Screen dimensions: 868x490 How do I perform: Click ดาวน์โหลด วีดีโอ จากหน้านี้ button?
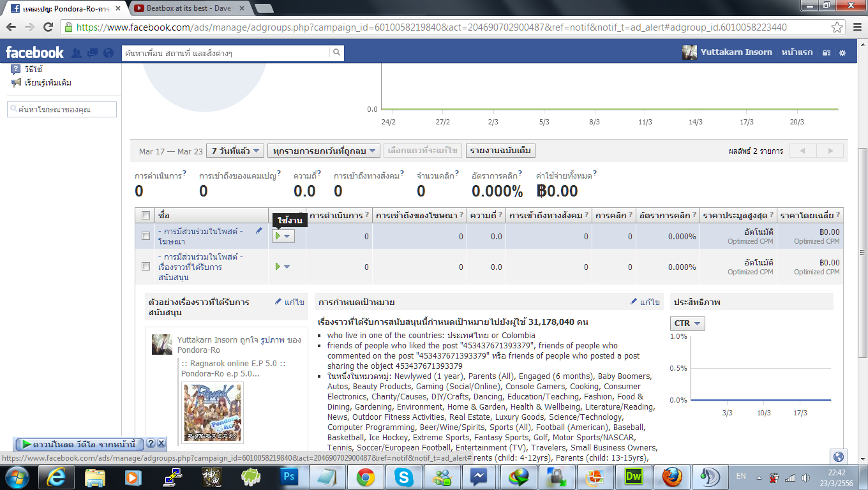click(79, 443)
